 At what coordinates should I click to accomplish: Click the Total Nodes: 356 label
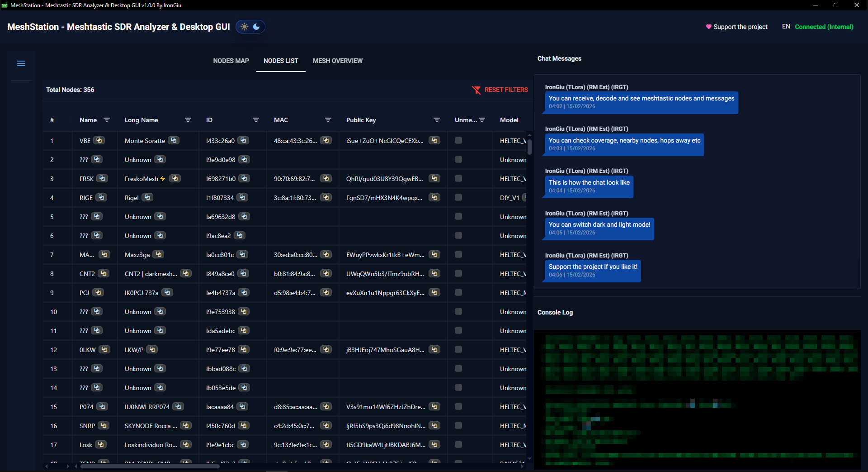(70, 90)
